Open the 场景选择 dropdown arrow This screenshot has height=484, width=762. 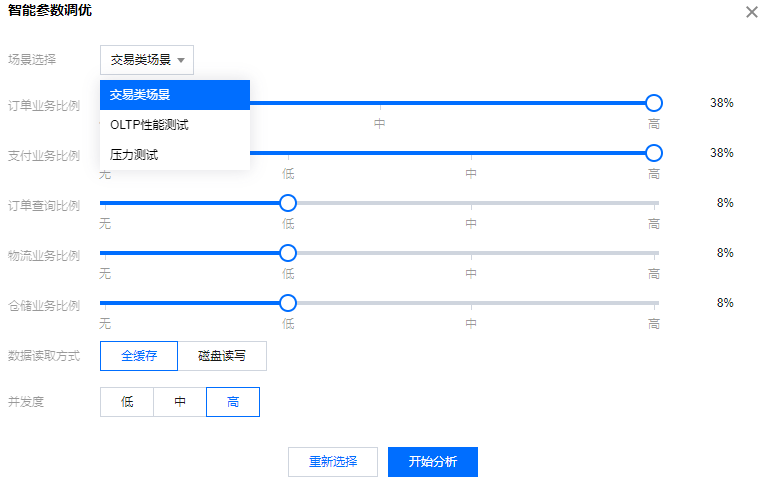click(181, 60)
